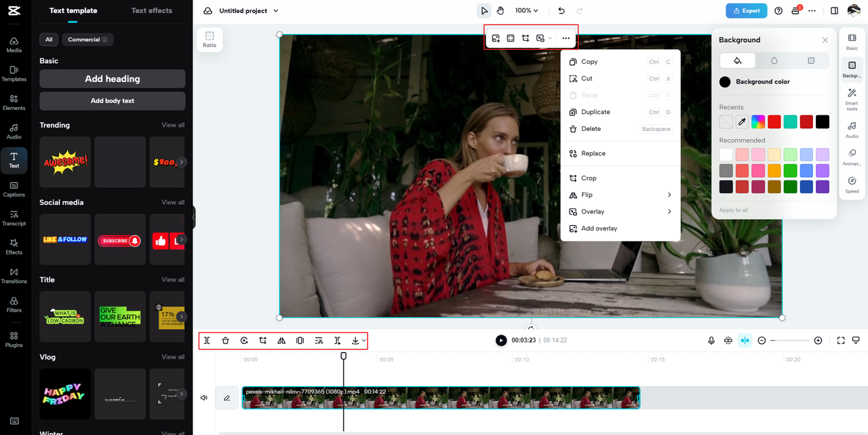Show more Title templates with arrow
Viewport: 868px width, 435px height.
[x=181, y=317]
